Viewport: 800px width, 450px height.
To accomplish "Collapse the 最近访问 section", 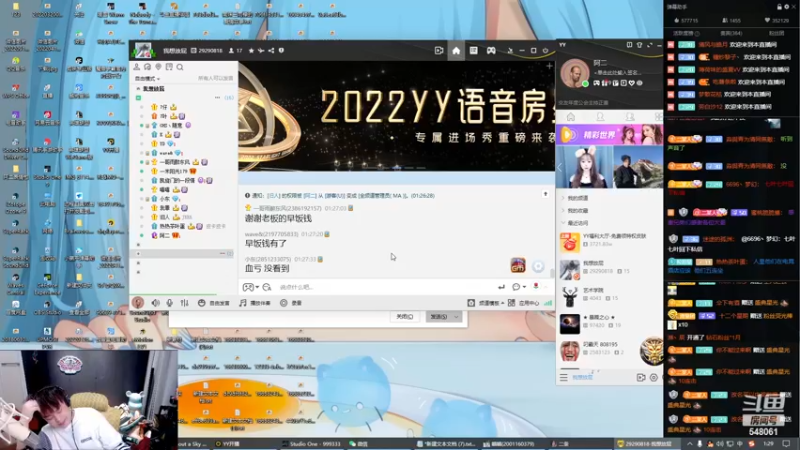I will (575, 223).
